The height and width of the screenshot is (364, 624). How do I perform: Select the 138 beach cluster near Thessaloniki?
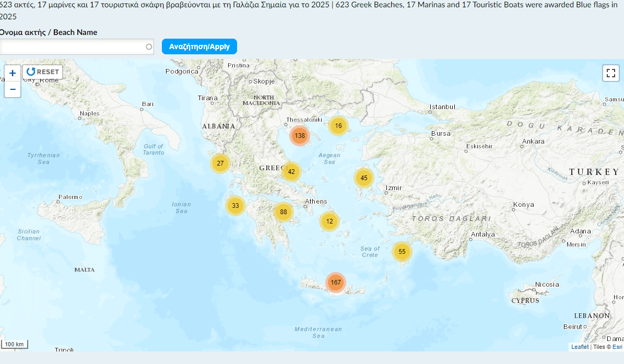(299, 135)
